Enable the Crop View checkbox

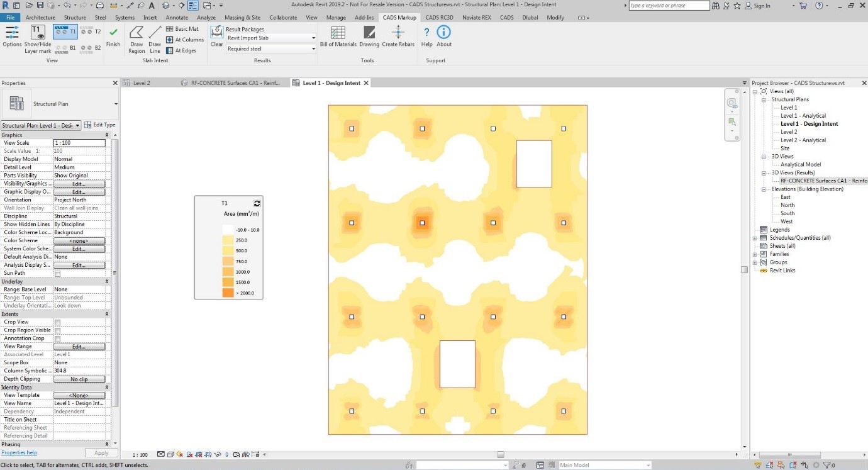(x=56, y=322)
